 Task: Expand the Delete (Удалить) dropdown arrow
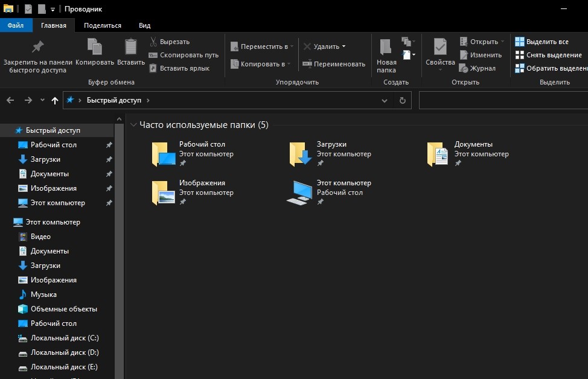344,46
